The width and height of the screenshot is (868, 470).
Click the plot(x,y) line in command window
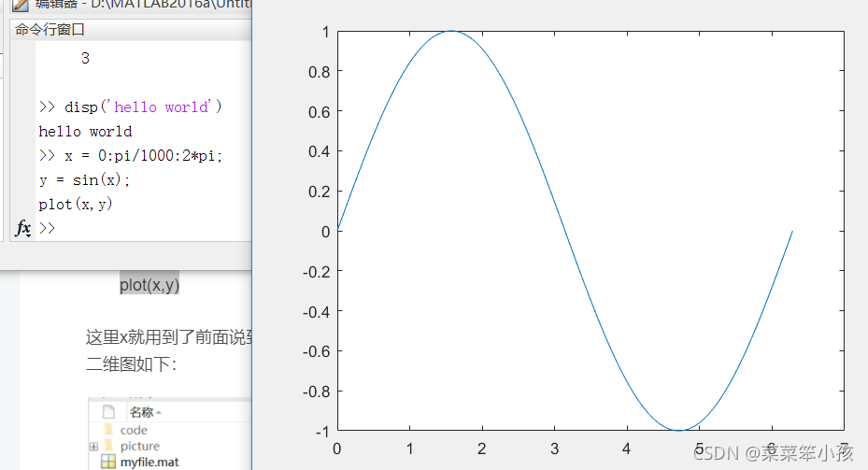coord(76,205)
